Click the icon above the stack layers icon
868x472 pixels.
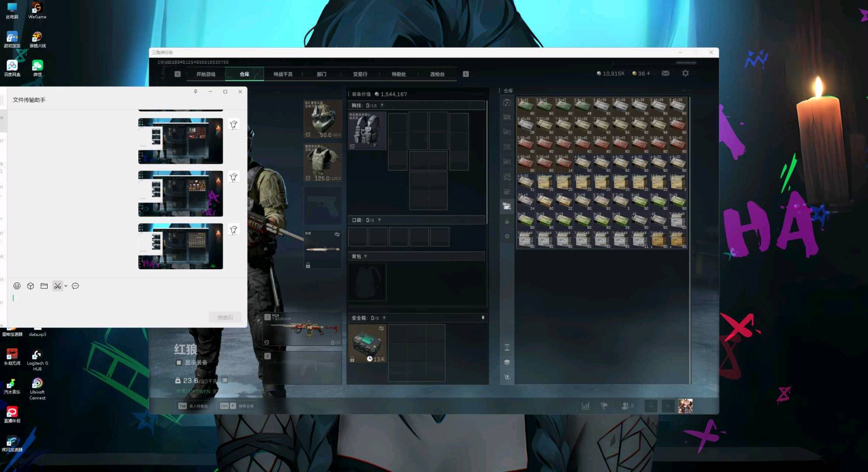coord(507,347)
